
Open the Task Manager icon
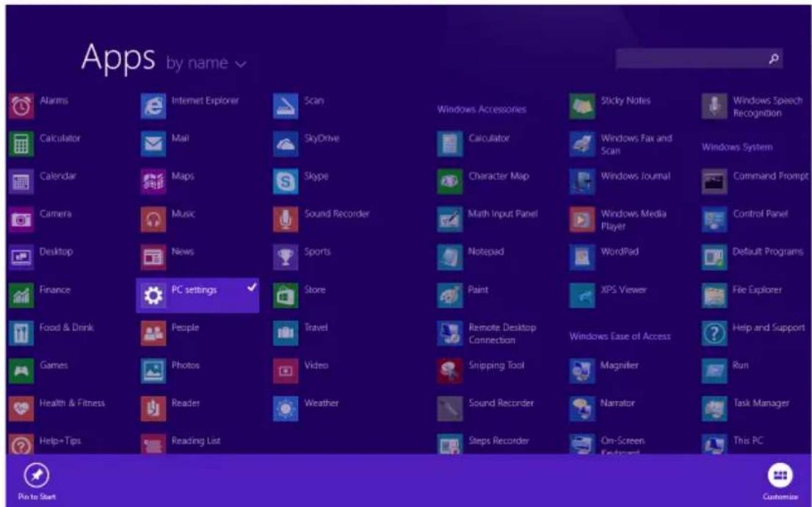pyautogui.click(x=714, y=409)
